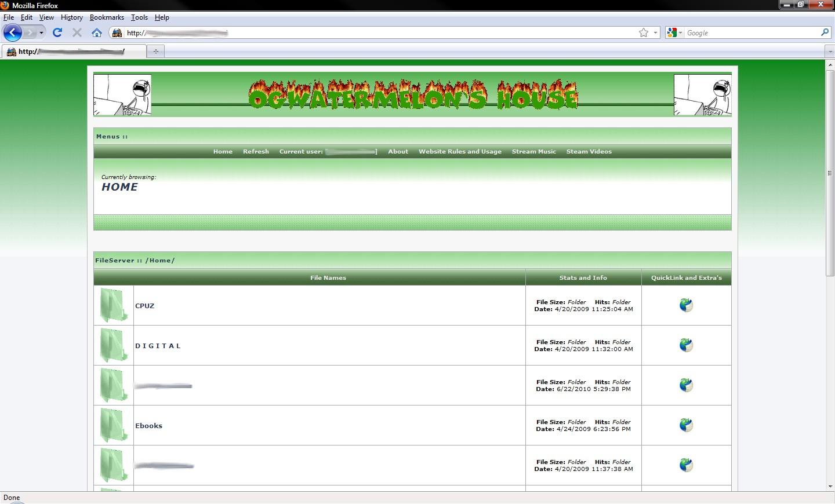
Task: Click the vertical scrollbar down arrow
Action: pyautogui.click(x=830, y=487)
